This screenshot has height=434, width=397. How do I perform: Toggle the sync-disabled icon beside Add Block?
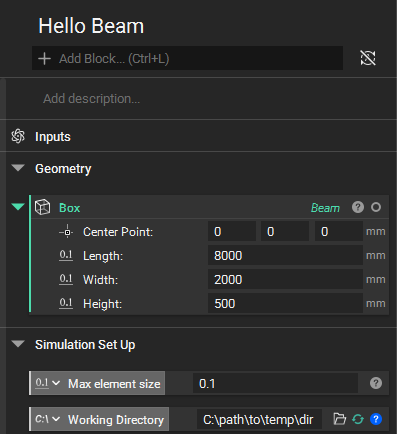pyautogui.click(x=368, y=58)
